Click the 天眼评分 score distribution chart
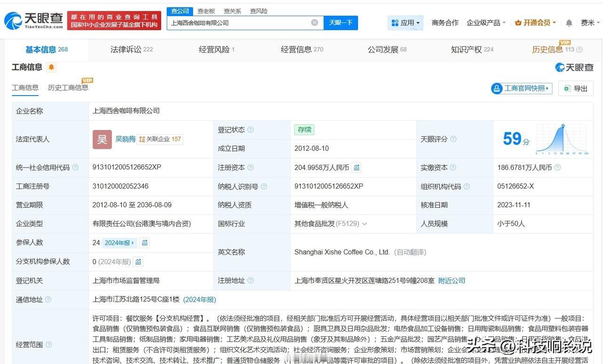Image resolution: width=603 pixels, height=364 pixels. (562, 139)
